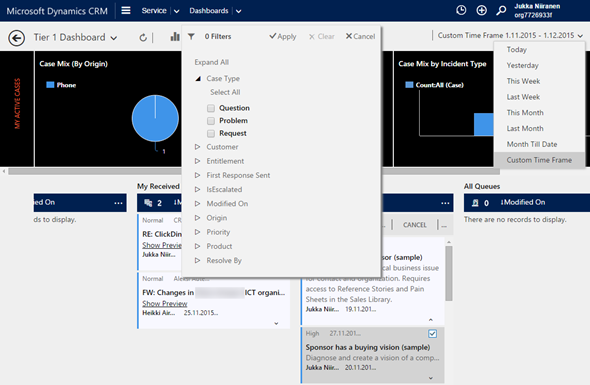Collapse the Case Type filter group
This screenshot has height=385, width=590.
[198, 79]
